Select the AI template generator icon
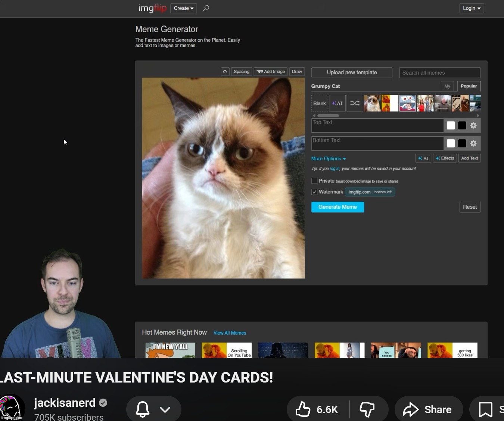This screenshot has height=421, width=504. 337,103
